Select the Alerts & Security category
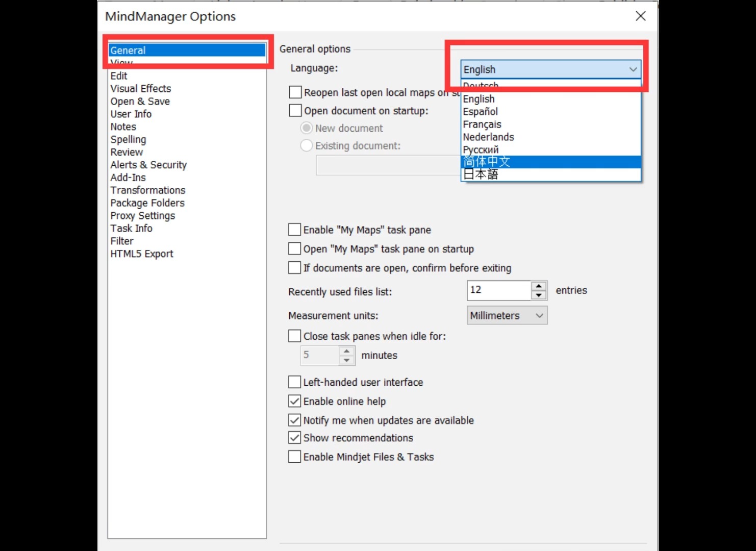 pos(148,165)
